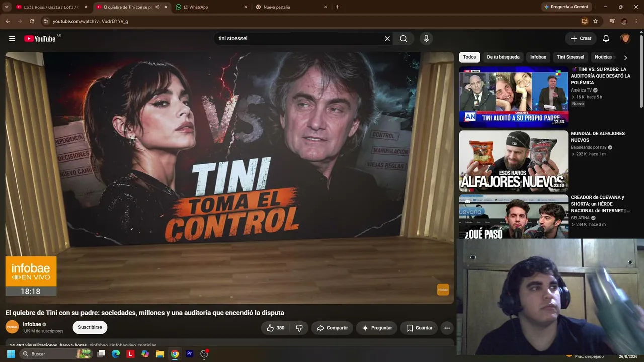Open more actions for the video
This screenshot has width=644, height=362.
[x=447, y=328]
